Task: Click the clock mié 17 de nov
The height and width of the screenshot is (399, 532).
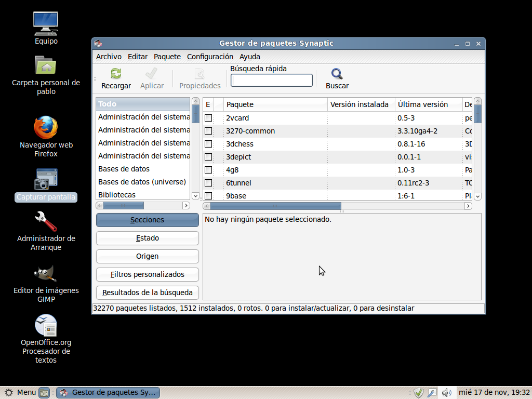Action: tap(494, 393)
